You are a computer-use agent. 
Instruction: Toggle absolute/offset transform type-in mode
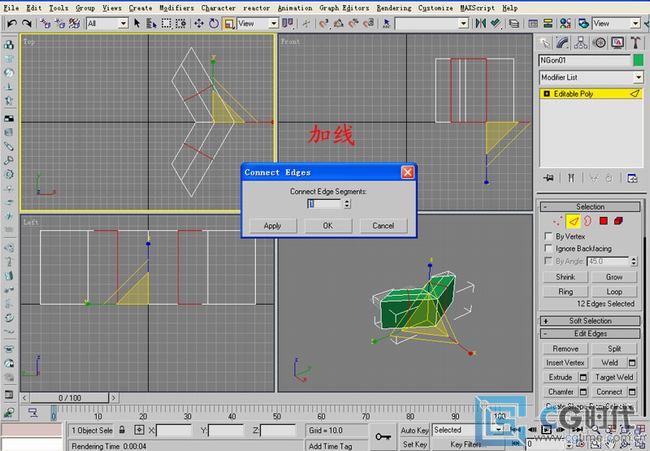(x=139, y=430)
